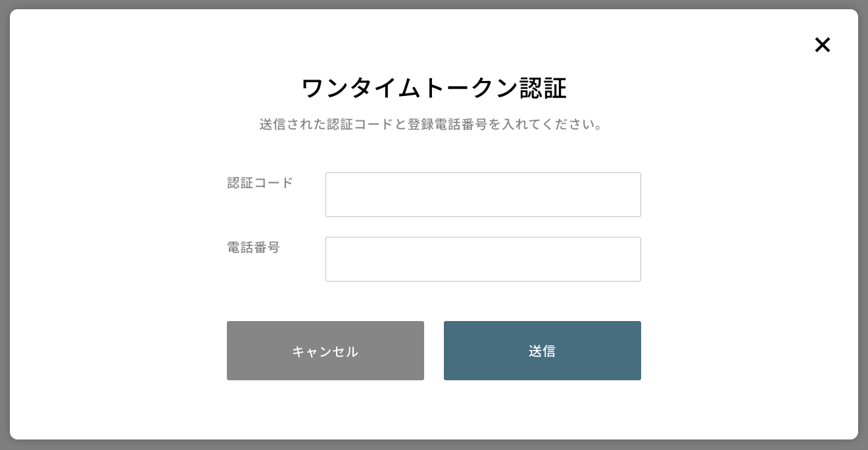Screen dimensions: 868x450
Task: Hit the black X close icon
Action: 822,45
